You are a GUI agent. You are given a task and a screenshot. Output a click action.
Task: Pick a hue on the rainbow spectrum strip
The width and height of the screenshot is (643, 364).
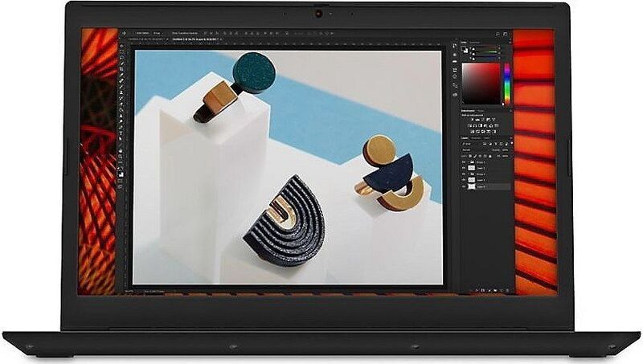tap(507, 84)
